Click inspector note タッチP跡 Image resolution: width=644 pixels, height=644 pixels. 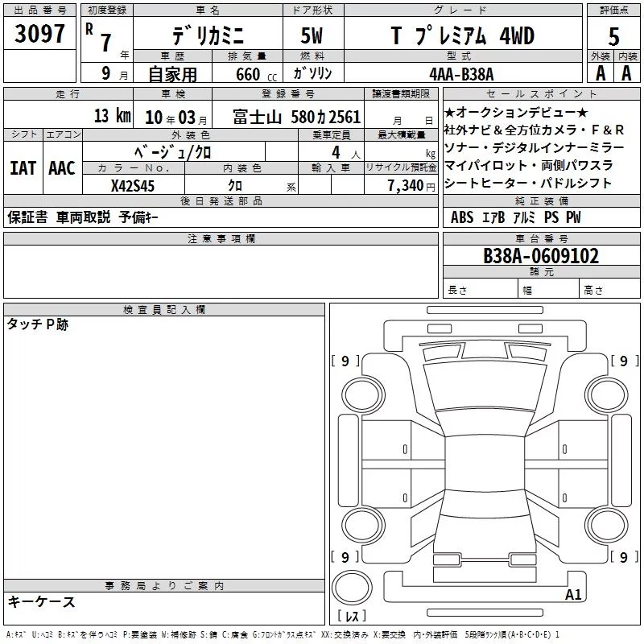(38, 324)
